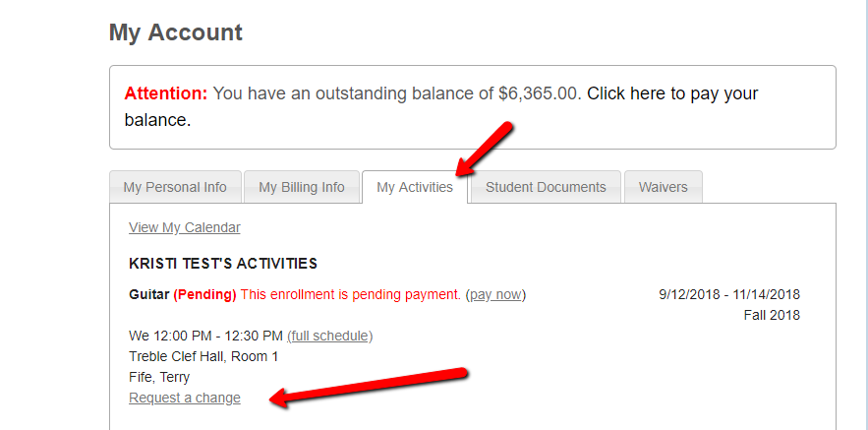Image resolution: width=868 pixels, height=430 pixels.
Task: Click the instructor name Fife, Terry
Action: 159,377
